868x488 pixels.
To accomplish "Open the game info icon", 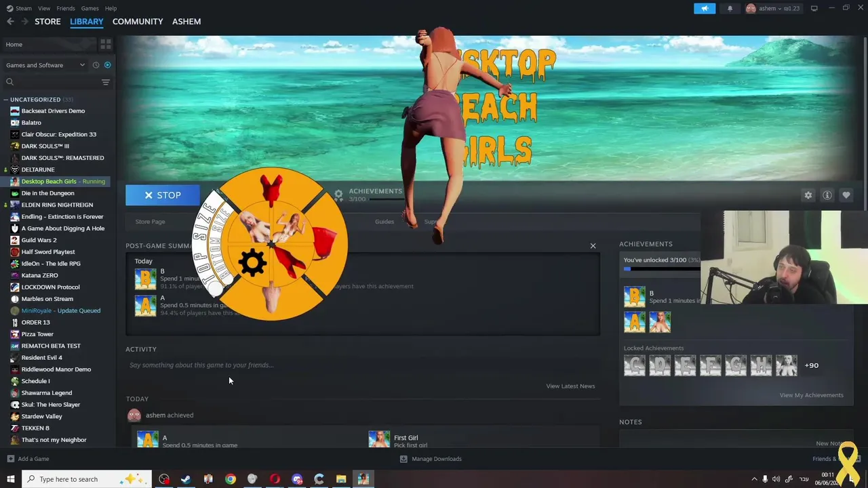I will point(827,195).
